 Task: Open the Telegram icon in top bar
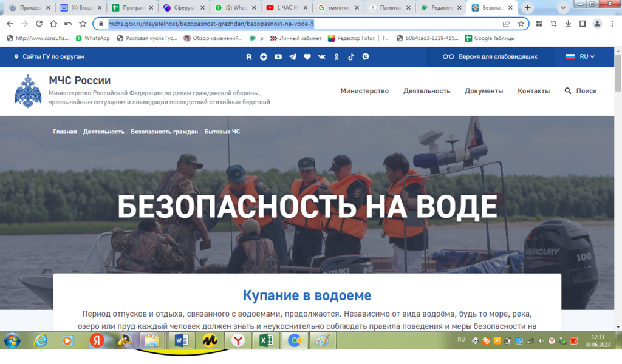pyautogui.click(x=293, y=56)
